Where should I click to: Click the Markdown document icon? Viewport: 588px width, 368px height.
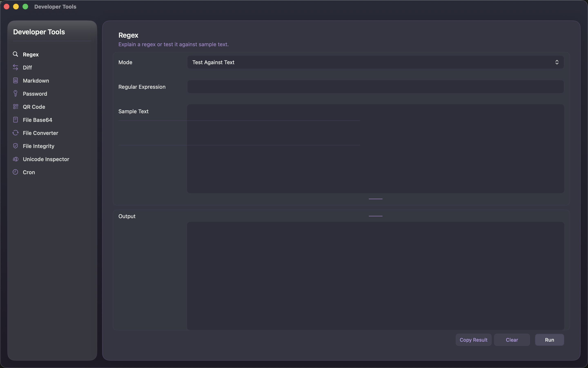15,80
